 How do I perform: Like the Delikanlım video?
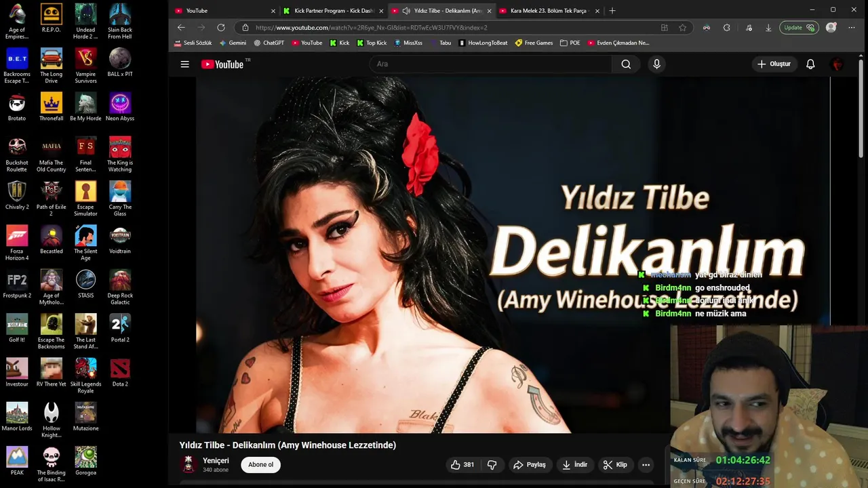(462, 464)
